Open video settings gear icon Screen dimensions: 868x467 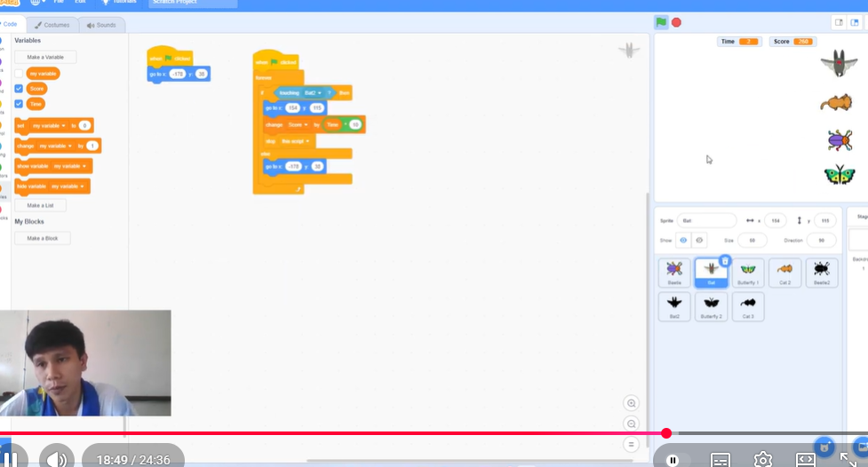click(763, 459)
